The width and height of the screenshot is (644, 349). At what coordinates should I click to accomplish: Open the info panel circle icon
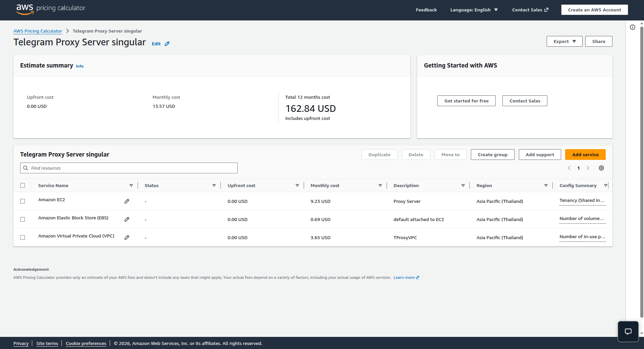pos(633,27)
